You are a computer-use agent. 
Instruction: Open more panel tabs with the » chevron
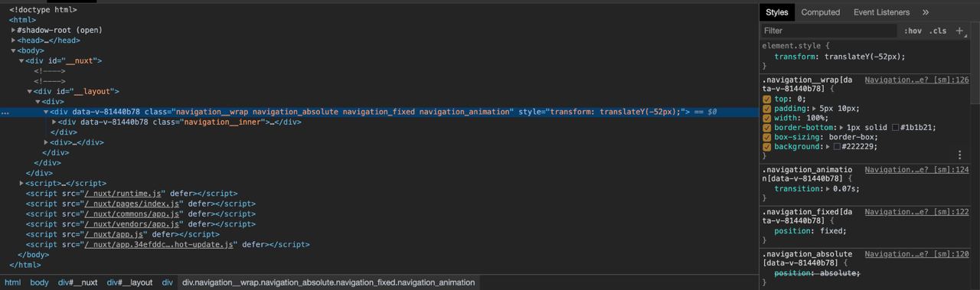click(925, 12)
